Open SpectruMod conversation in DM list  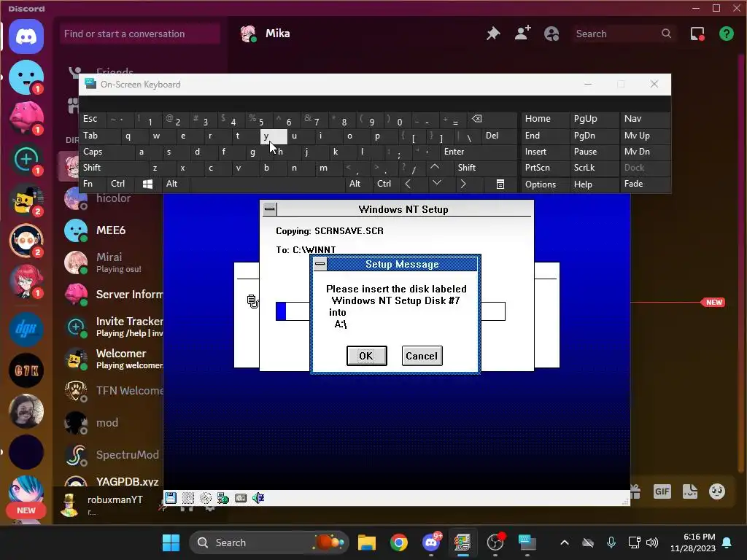pyautogui.click(x=111, y=455)
